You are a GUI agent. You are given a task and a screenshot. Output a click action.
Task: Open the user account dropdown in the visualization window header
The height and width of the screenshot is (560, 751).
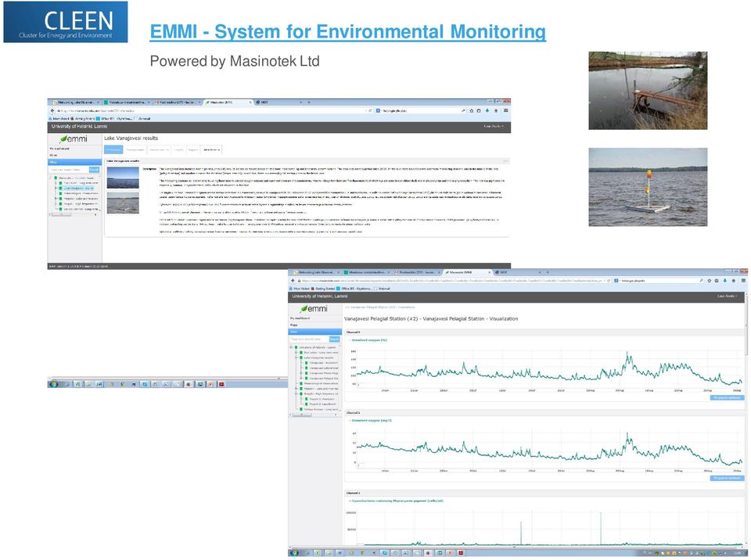tap(727, 296)
